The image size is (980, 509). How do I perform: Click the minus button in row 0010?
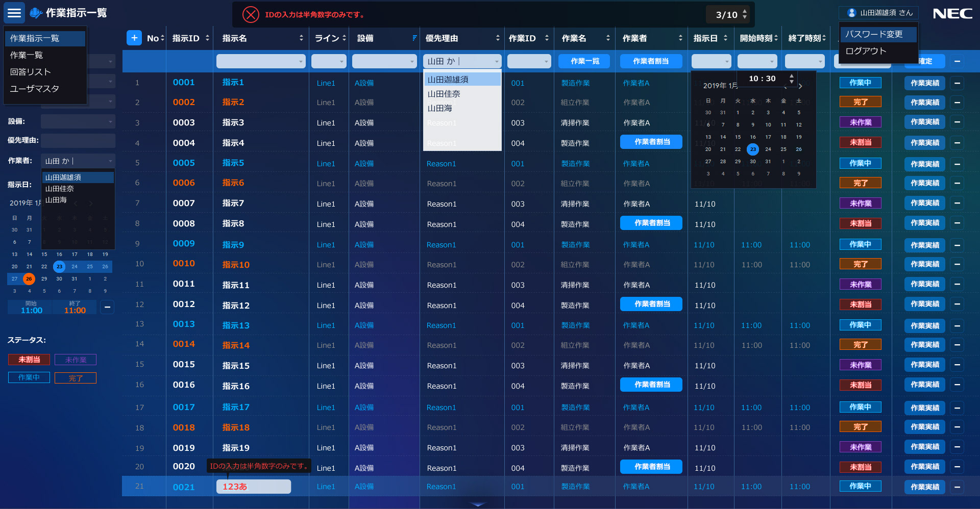point(957,264)
